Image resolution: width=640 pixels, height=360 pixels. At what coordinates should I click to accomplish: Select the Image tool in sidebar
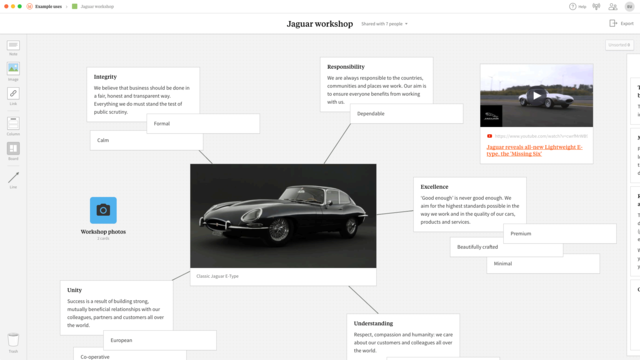click(13, 71)
